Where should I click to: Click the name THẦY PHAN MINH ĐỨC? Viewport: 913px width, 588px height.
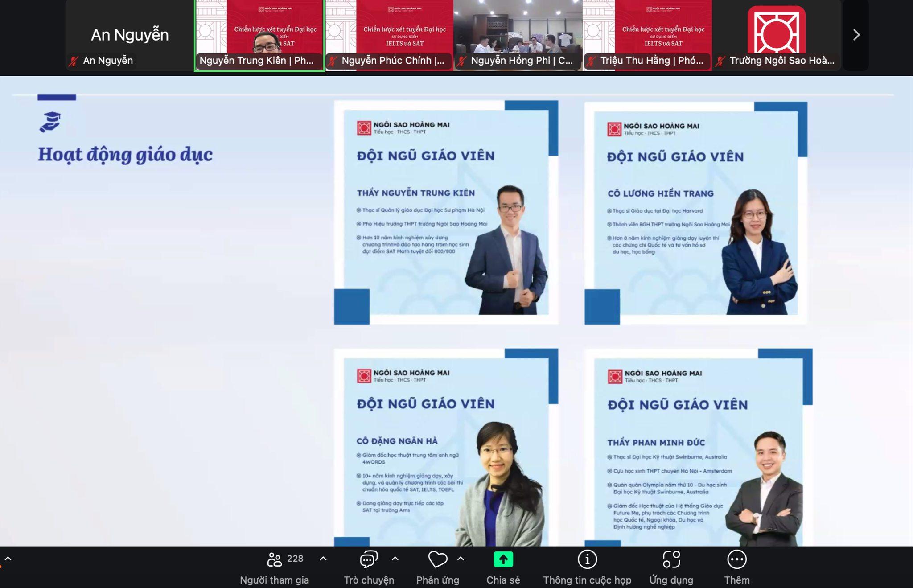point(656,442)
